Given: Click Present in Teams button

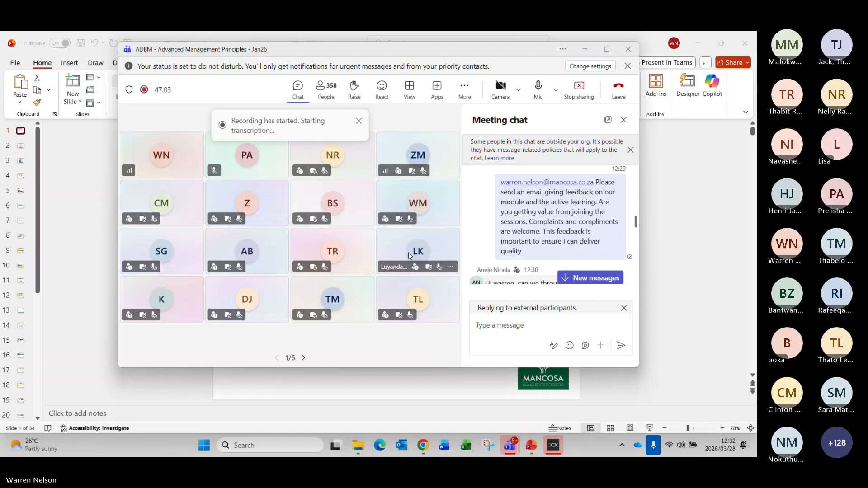Looking at the screenshot, I should (667, 62).
